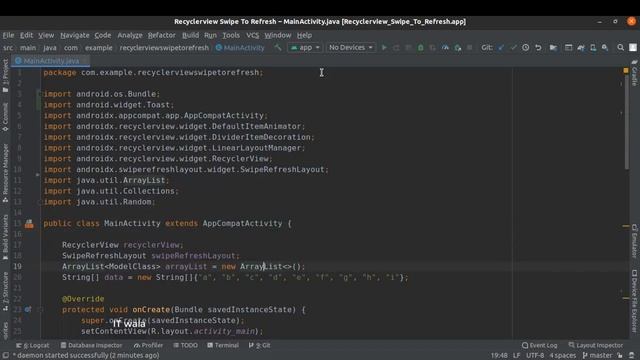Click the override gutter icon beside onCreate
This screenshot has height=360, width=640.
(27, 309)
